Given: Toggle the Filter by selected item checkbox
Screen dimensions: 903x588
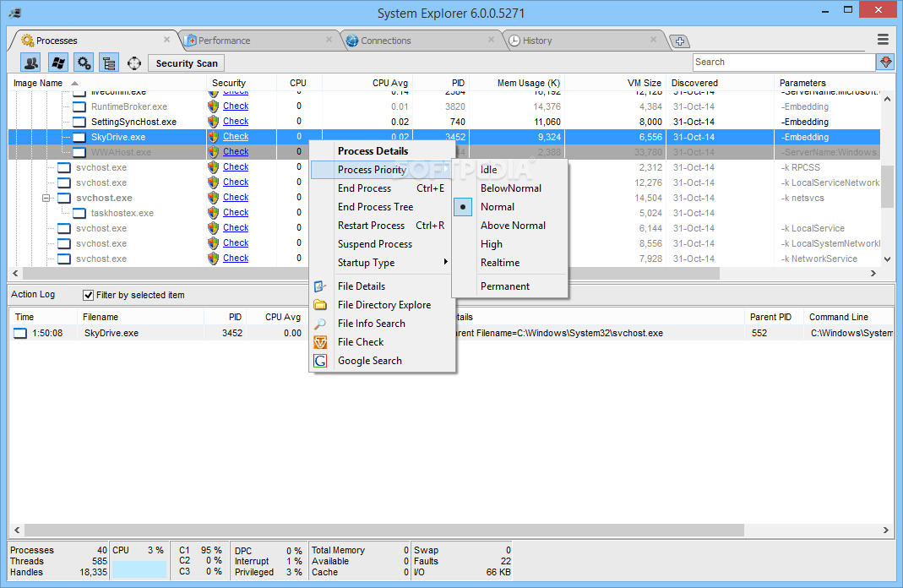Looking at the screenshot, I should point(89,294).
